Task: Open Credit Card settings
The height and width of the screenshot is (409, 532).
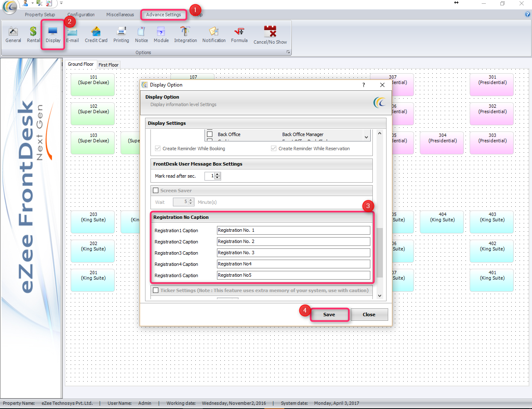Action: pyautogui.click(x=96, y=35)
